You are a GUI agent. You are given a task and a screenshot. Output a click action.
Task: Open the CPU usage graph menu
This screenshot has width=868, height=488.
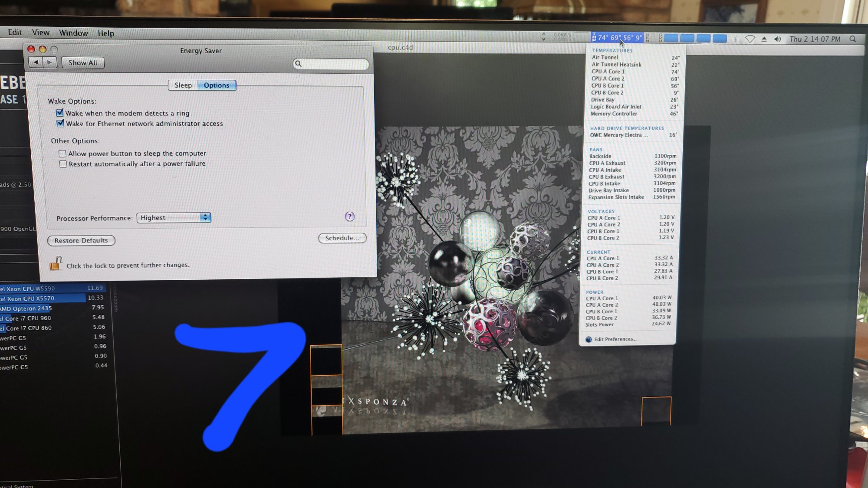(695, 39)
